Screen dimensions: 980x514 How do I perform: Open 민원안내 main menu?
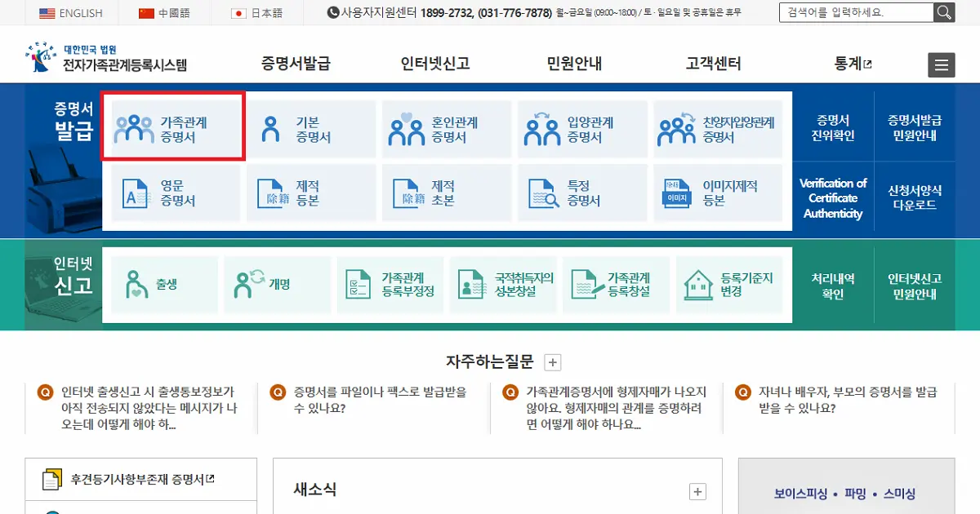pyautogui.click(x=574, y=64)
